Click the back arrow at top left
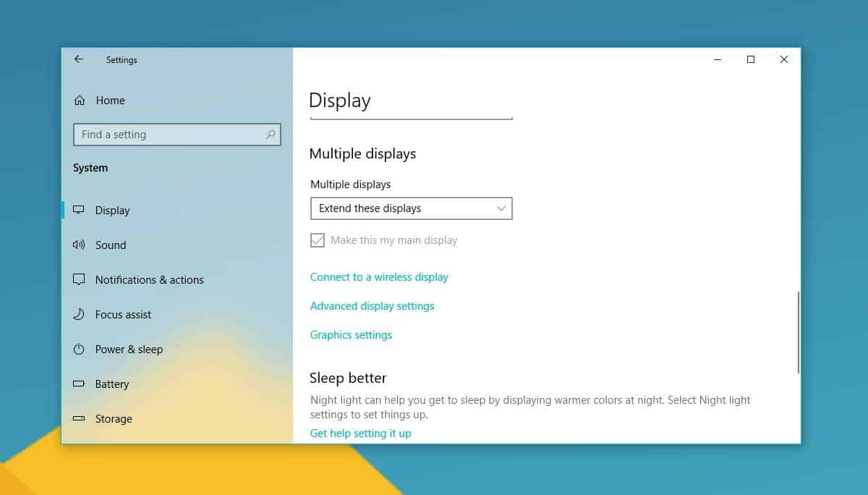Screen dimensions: 868x495 pyautogui.click(x=79, y=59)
